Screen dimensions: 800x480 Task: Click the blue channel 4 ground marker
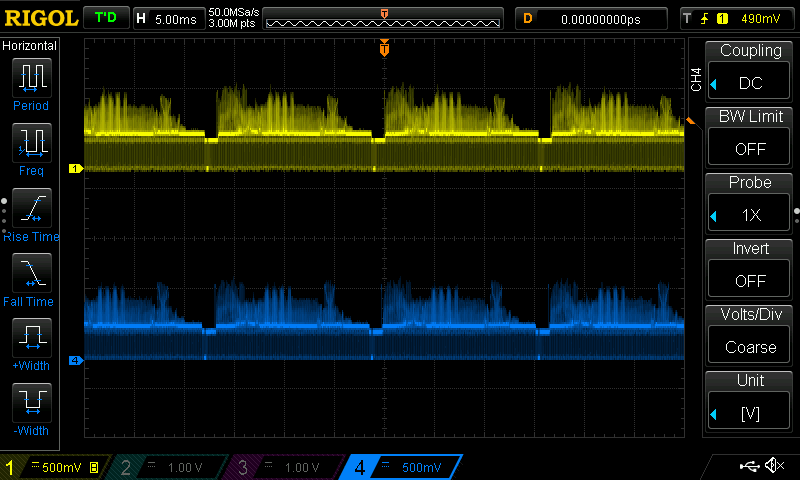[x=76, y=361]
